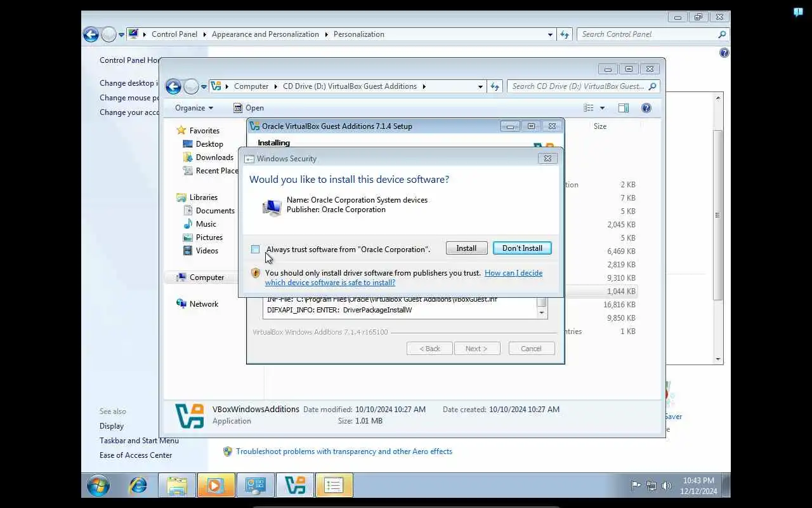Open Control Panel help icon
Image resolution: width=812 pixels, height=508 pixels.
724,53
